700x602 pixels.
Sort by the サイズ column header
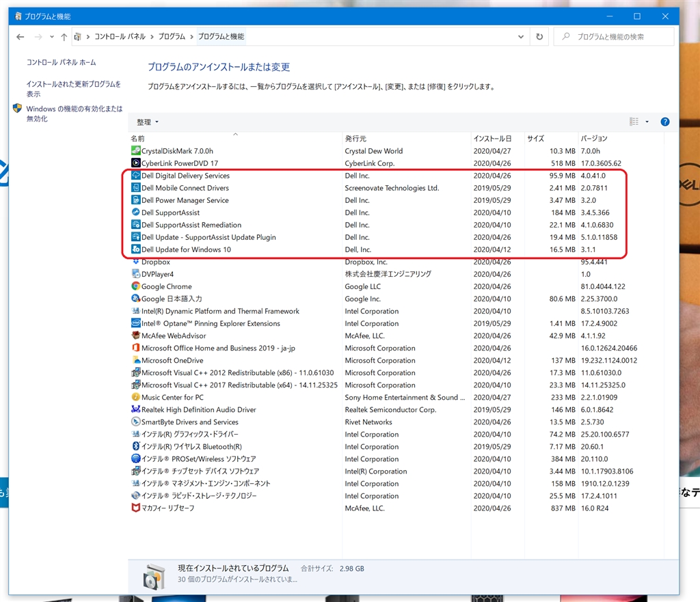point(551,138)
